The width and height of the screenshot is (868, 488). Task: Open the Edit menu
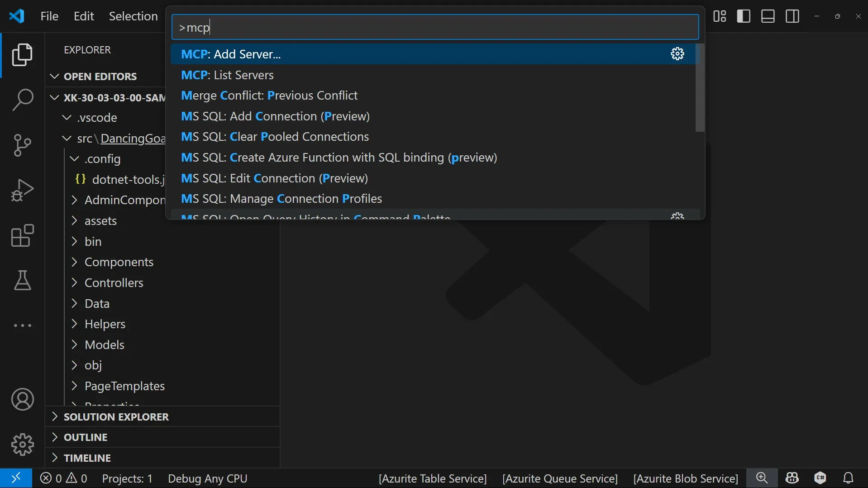click(84, 16)
